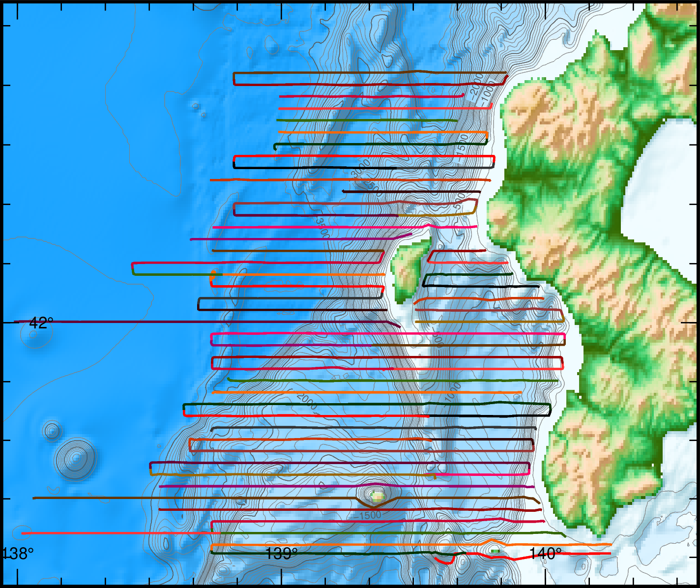The width and height of the screenshot is (700, 588).
Task: Click the tiny island atop the southern seamount peak
Action: [x=377, y=496]
